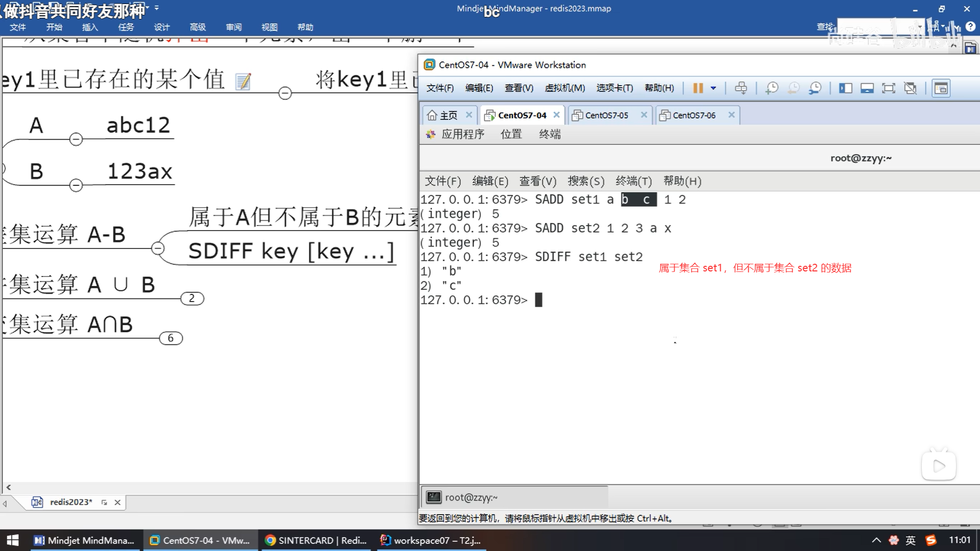This screenshot has width=980, height=551.
Task: Open the 虚拟机(M) menu in VMware
Action: click(565, 88)
